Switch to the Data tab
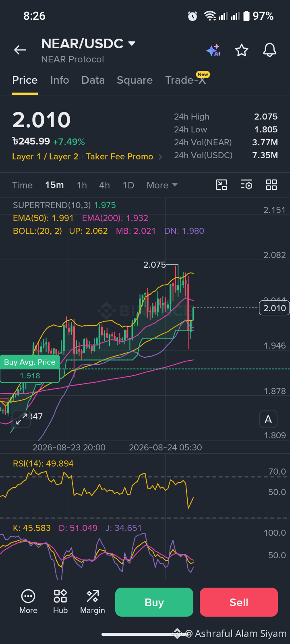The height and width of the screenshot is (644, 290). pyautogui.click(x=93, y=80)
